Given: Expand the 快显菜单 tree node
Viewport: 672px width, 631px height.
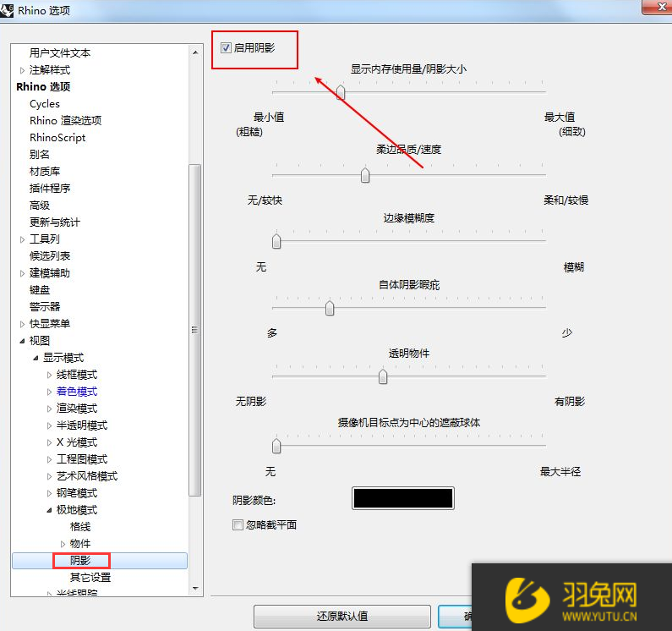Looking at the screenshot, I should pos(22,324).
